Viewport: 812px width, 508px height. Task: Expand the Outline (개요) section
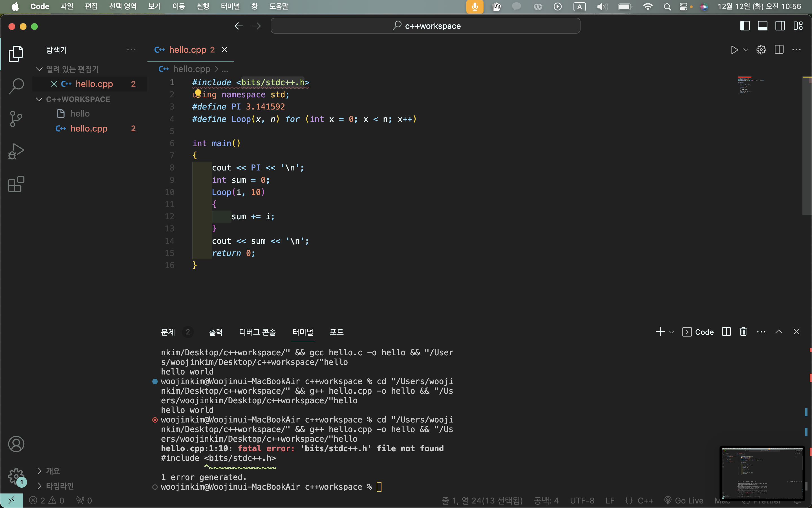(39, 471)
